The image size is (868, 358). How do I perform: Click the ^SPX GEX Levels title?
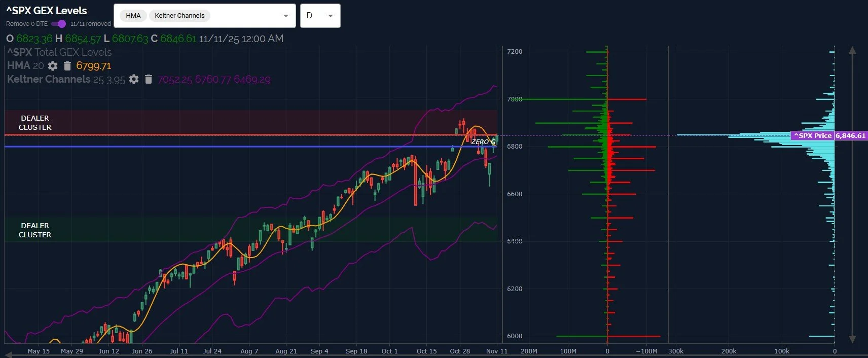(x=47, y=11)
